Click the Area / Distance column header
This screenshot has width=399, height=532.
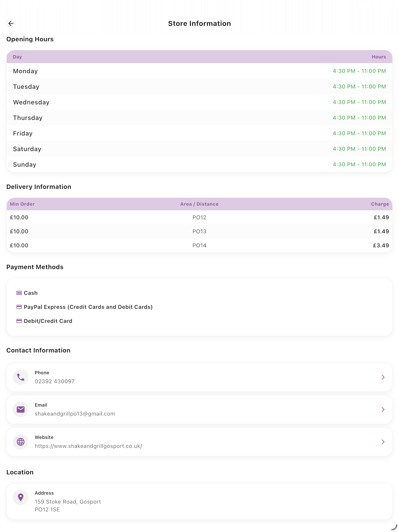click(199, 204)
